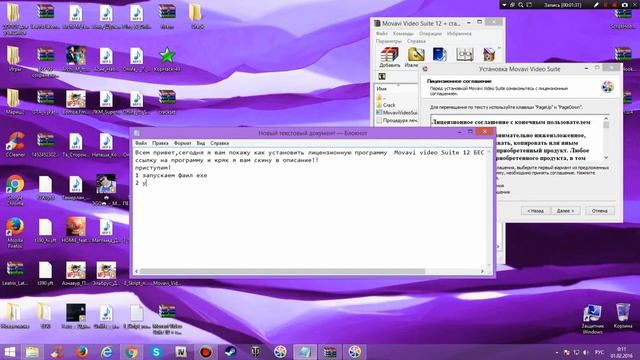The height and width of the screenshot is (360, 640).
Task: Expand the recording bar dropdown arrow
Action: pyautogui.click(x=504, y=4)
